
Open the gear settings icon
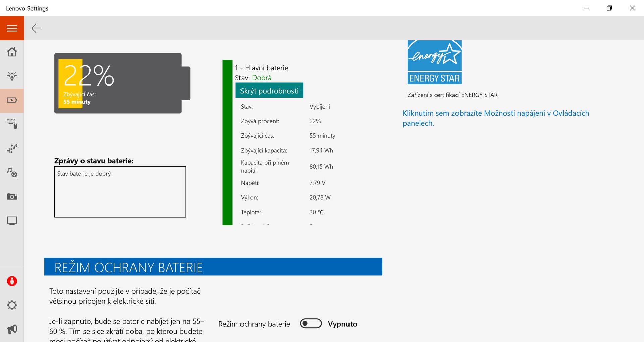[x=12, y=305]
